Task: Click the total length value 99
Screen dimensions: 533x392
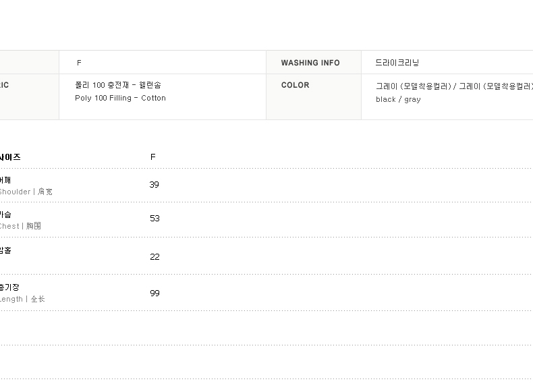Action: click(x=155, y=293)
